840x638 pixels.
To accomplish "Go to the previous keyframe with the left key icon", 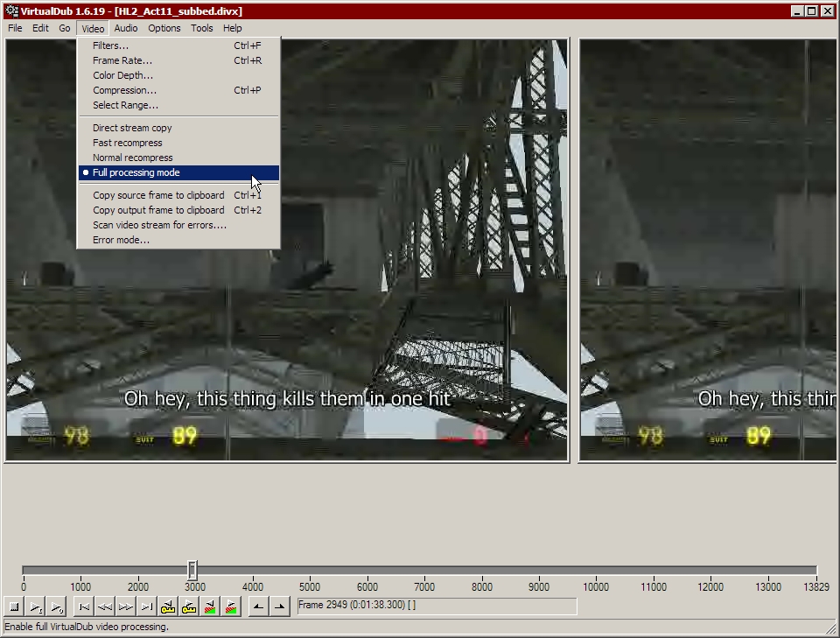I will click(x=168, y=606).
